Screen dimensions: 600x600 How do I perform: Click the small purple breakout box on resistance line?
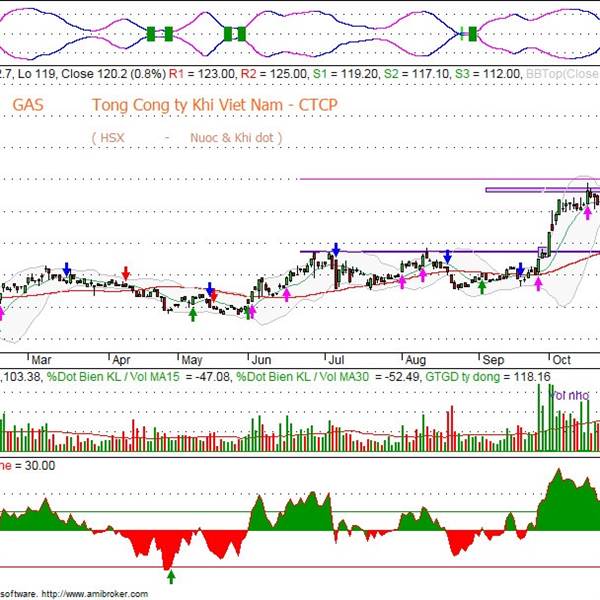coord(543,252)
